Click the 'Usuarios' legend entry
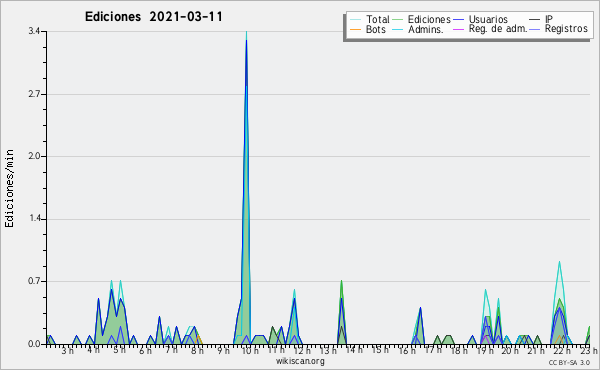This screenshot has width=600, height=370. click(x=480, y=19)
